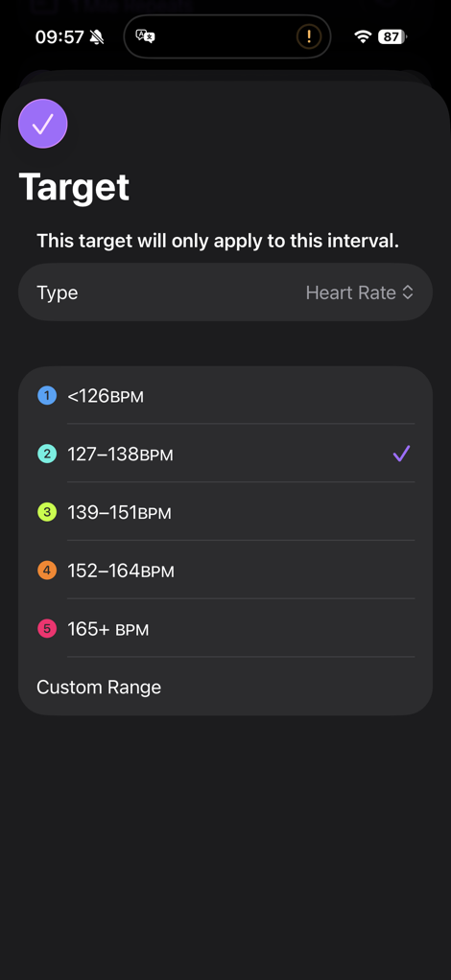Screen dimensions: 451x980
Task: Tap the up-down chevrons beside Heart Rate
Action: coord(408,292)
